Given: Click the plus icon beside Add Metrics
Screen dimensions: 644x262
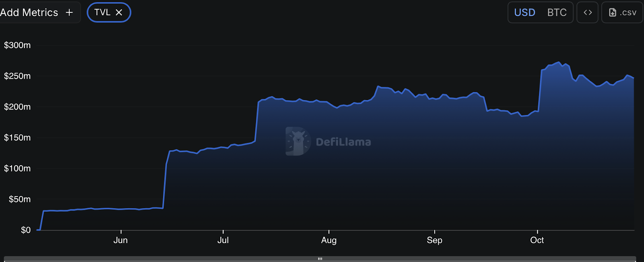Looking at the screenshot, I should tap(69, 12).
